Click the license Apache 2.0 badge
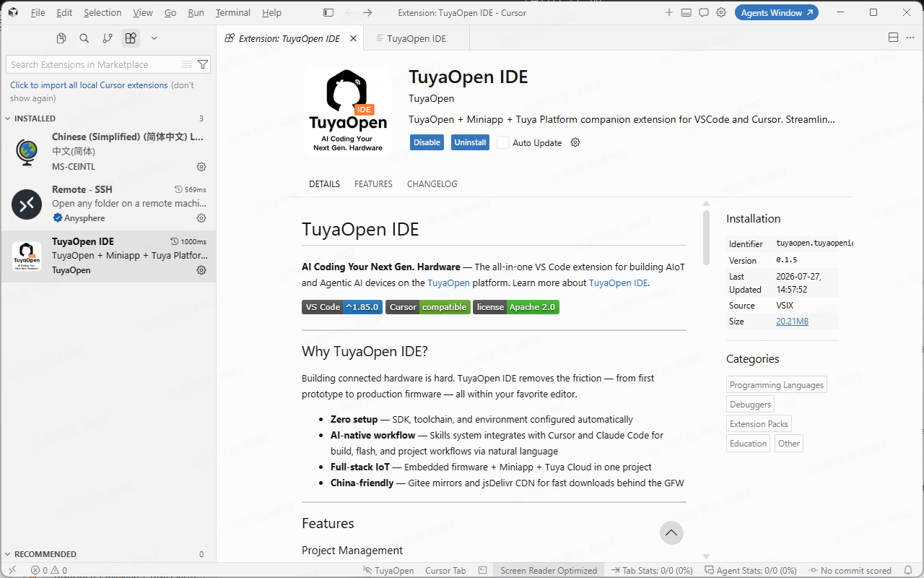 (x=516, y=307)
